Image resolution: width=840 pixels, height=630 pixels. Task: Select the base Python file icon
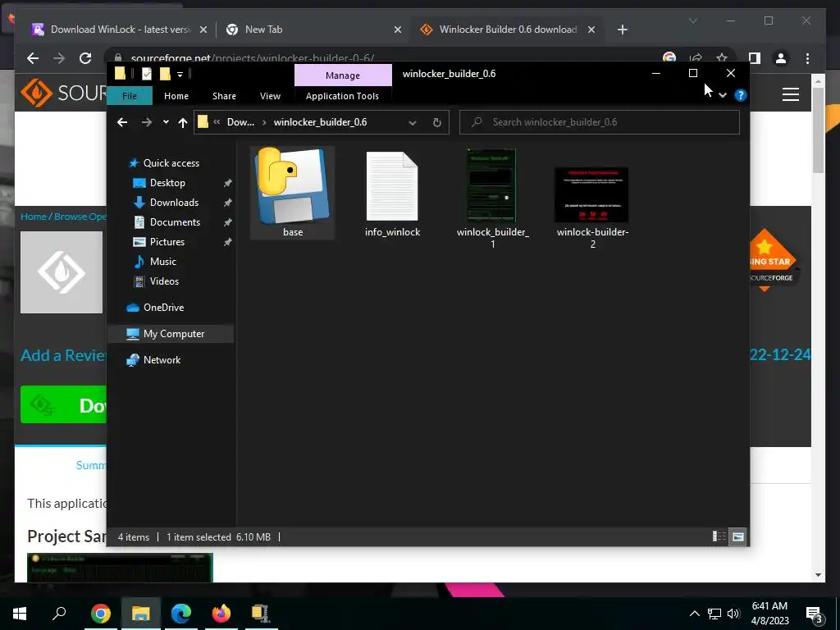(293, 186)
